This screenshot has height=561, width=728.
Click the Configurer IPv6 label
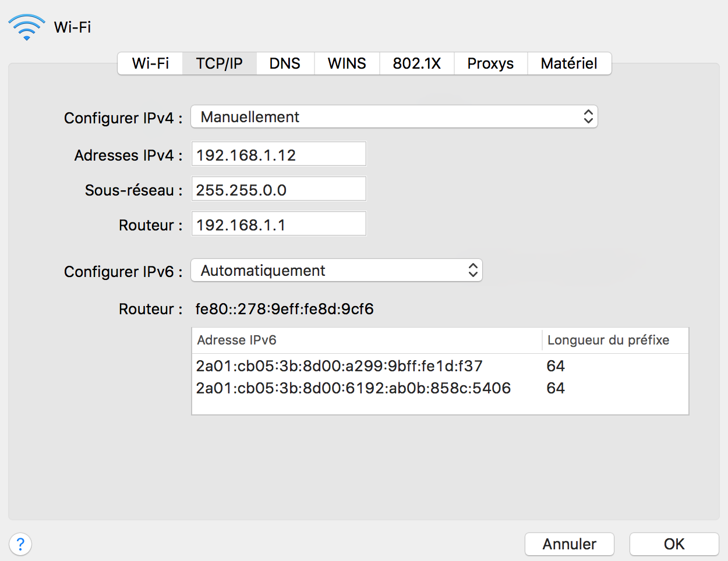point(123,272)
